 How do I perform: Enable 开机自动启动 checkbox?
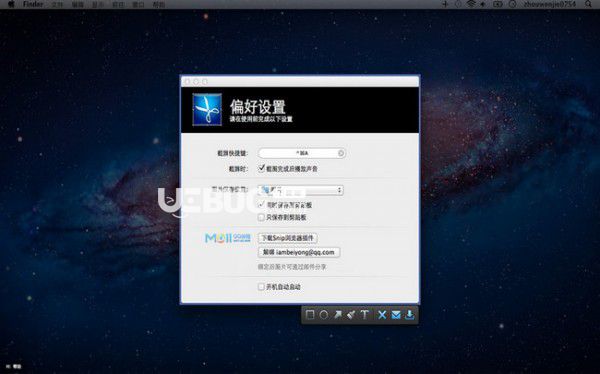point(261,287)
